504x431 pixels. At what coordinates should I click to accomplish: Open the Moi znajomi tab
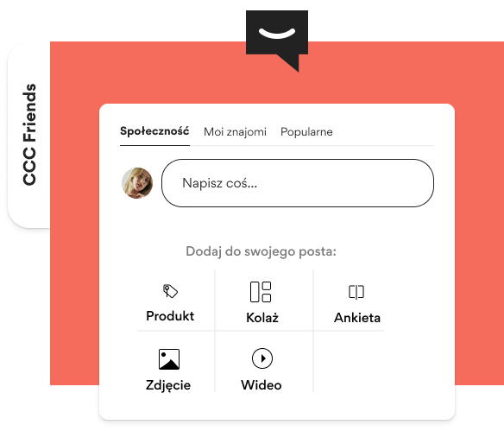[235, 132]
